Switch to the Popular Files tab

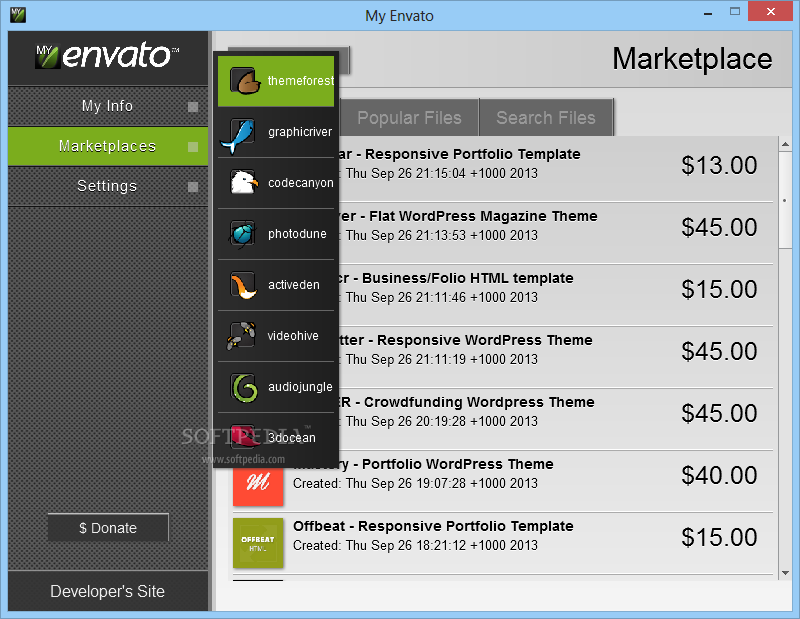(409, 118)
